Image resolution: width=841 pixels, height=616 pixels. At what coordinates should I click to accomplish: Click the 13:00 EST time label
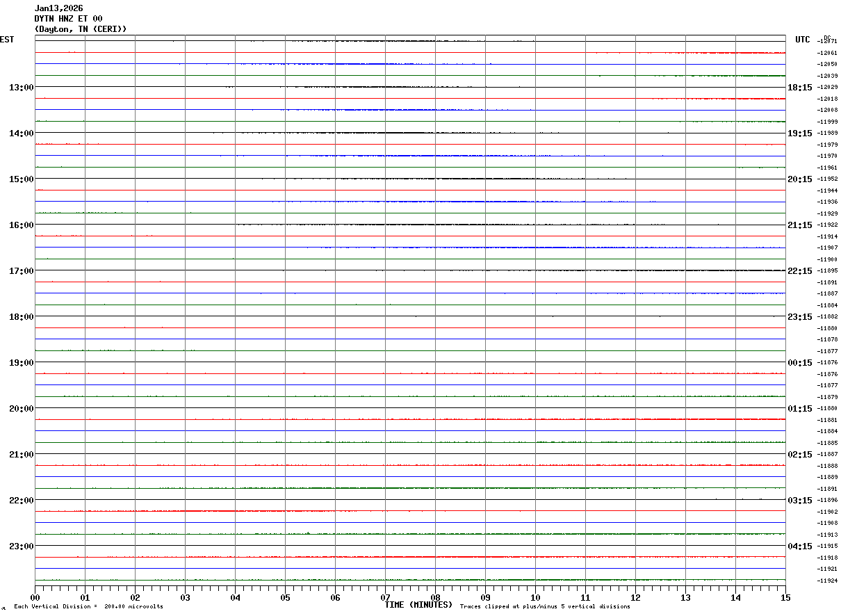pos(21,88)
